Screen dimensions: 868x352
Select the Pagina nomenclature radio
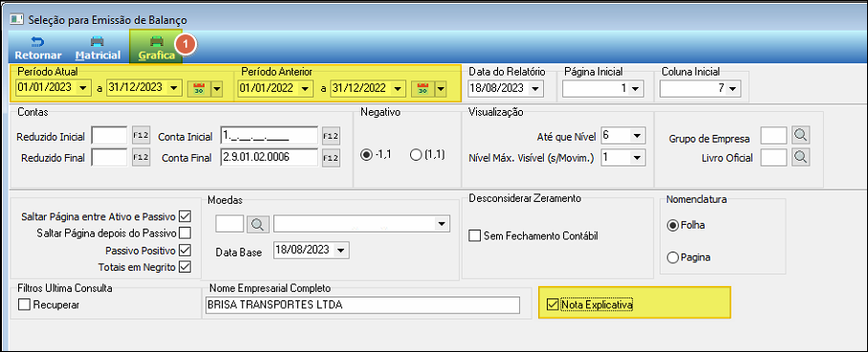pyautogui.click(x=673, y=257)
